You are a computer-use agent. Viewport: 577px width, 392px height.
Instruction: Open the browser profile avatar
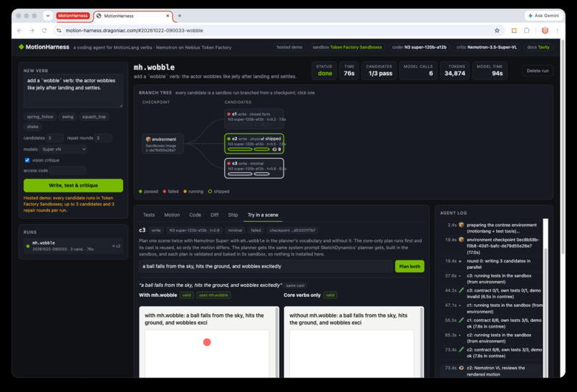[545, 31]
